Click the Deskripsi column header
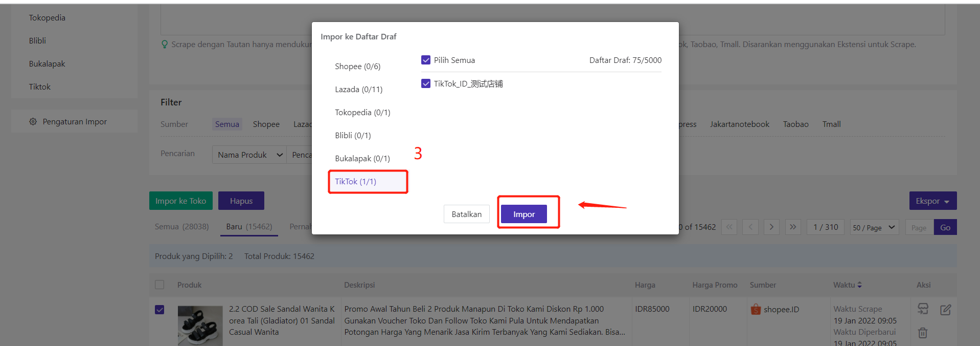The width and height of the screenshot is (980, 346). pyautogui.click(x=359, y=285)
